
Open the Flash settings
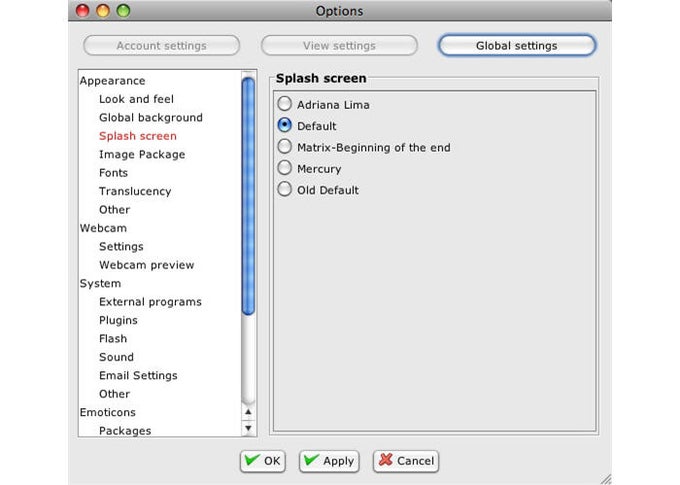tap(113, 339)
